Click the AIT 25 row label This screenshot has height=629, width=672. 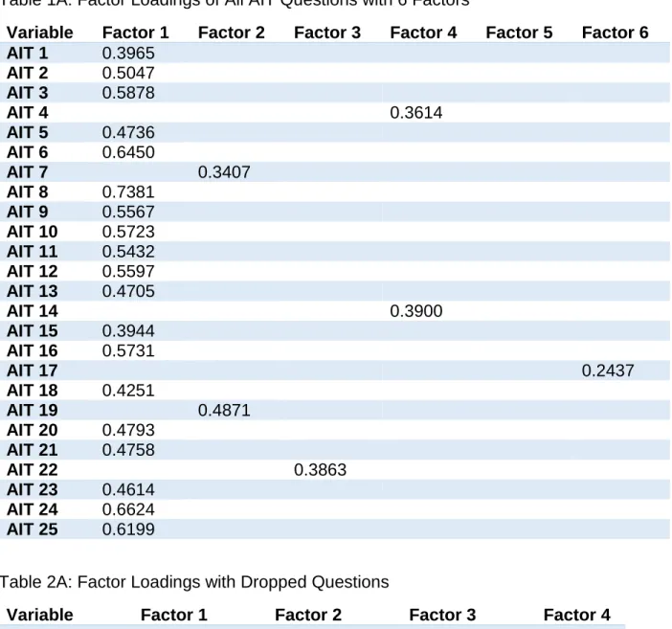click(33, 529)
